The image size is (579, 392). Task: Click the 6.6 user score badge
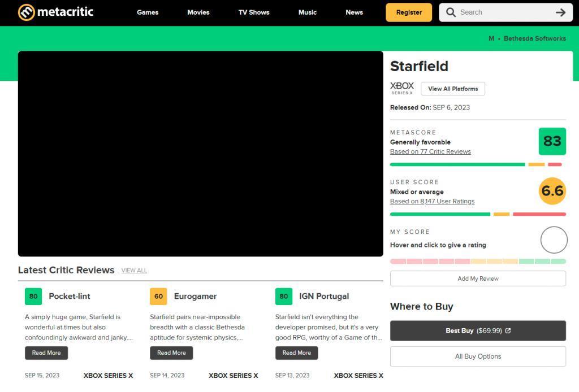tap(552, 191)
